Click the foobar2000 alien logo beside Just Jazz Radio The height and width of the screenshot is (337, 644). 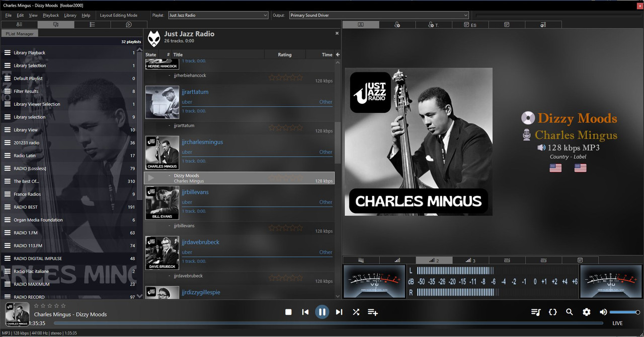[154, 38]
